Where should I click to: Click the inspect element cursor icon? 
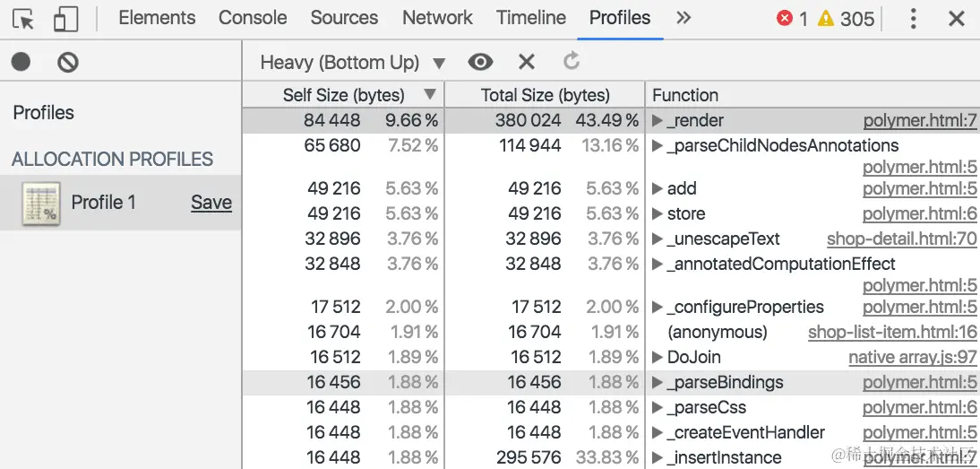pyautogui.click(x=23, y=19)
